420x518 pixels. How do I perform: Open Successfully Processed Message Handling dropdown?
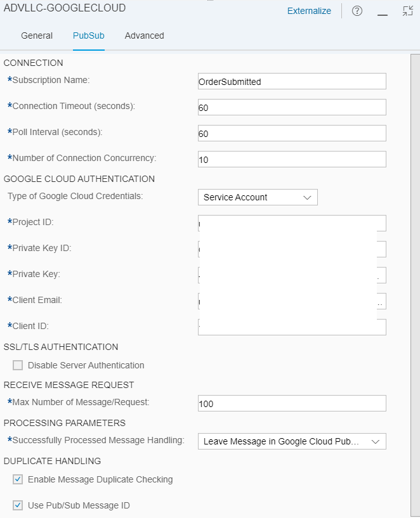click(x=291, y=441)
